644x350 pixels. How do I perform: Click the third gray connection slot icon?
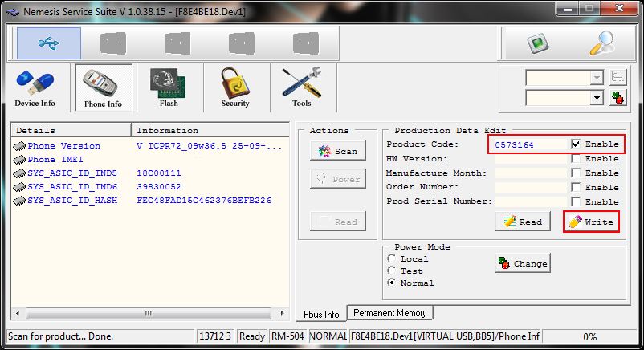click(x=242, y=43)
